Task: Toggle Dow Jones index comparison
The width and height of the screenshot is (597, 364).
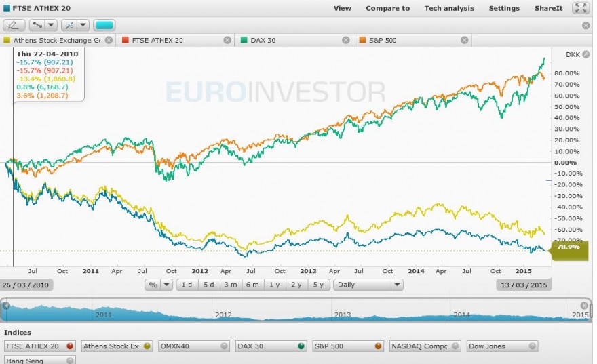Action: click(502, 346)
